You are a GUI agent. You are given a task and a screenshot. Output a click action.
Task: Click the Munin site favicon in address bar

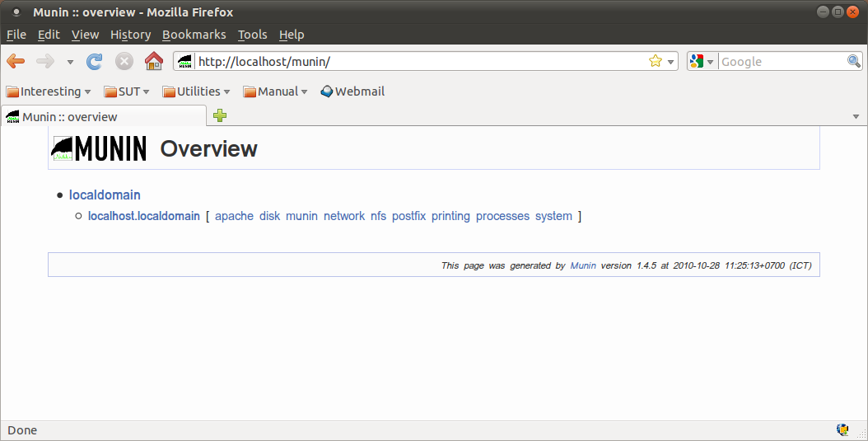coord(185,62)
